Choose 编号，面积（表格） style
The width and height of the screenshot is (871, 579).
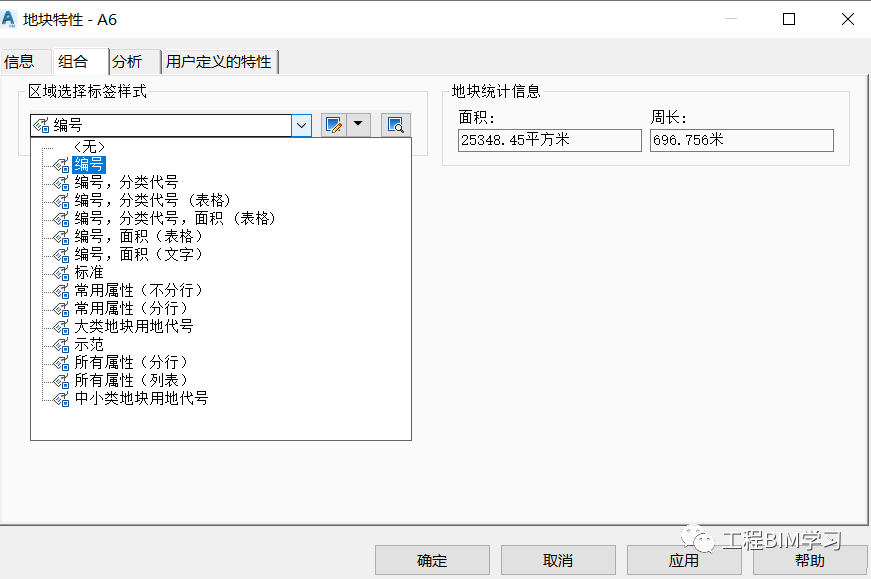coord(139,236)
